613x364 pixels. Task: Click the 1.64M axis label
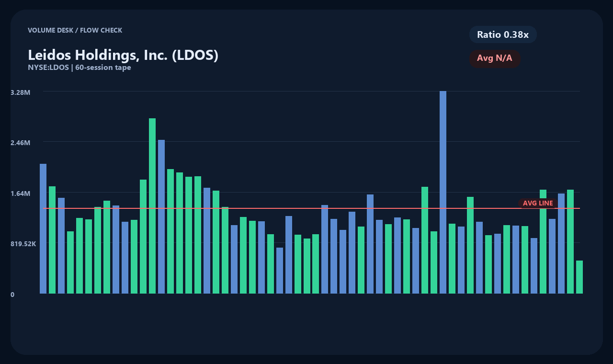(21, 193)
